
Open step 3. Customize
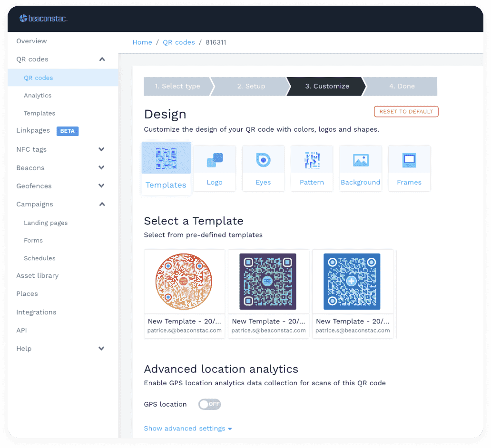click(x=327, y=87)
